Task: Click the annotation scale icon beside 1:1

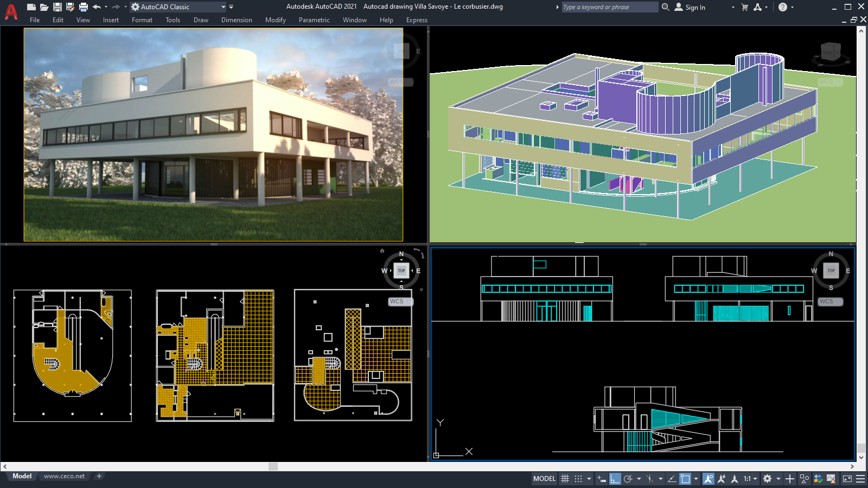Action: [x=735, y=479]
